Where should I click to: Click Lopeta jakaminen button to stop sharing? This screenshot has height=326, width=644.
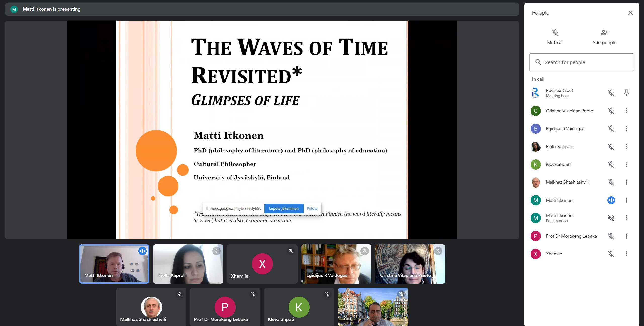283,208
